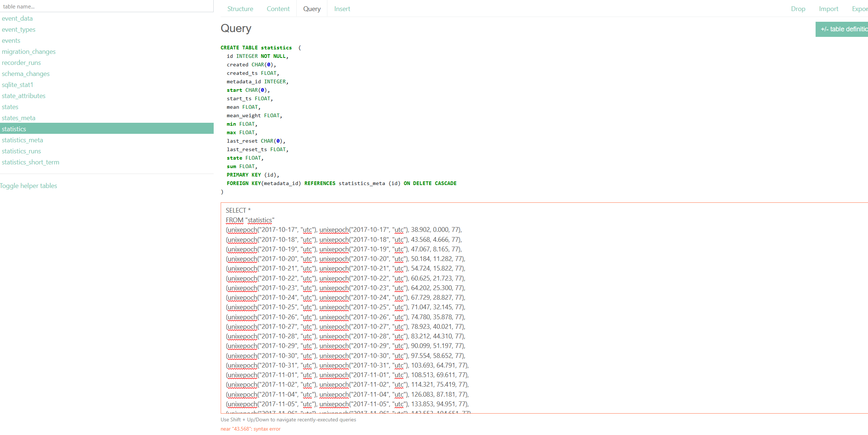Open the Insert tab

[x=342, y=9]
